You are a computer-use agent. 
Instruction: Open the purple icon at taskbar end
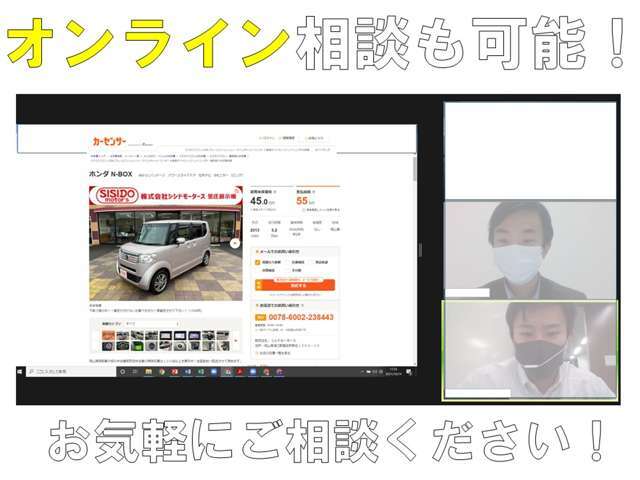[x=280, y=372]
